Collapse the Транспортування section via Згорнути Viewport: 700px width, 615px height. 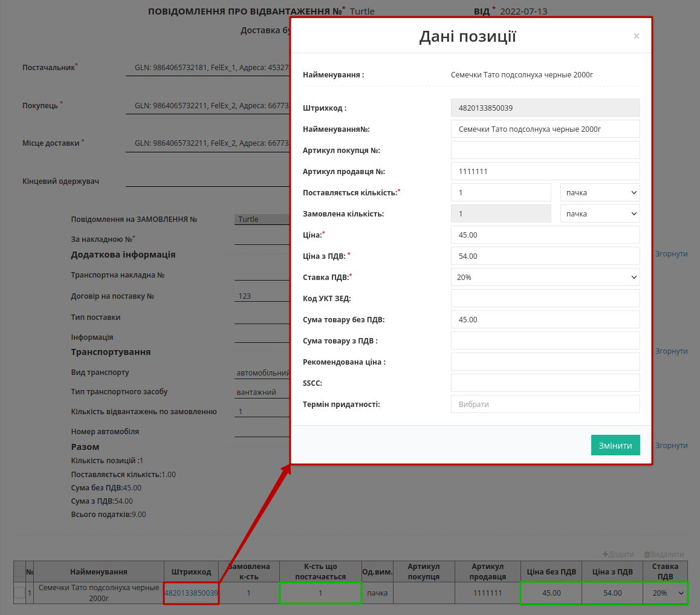[x=671, y=351]
